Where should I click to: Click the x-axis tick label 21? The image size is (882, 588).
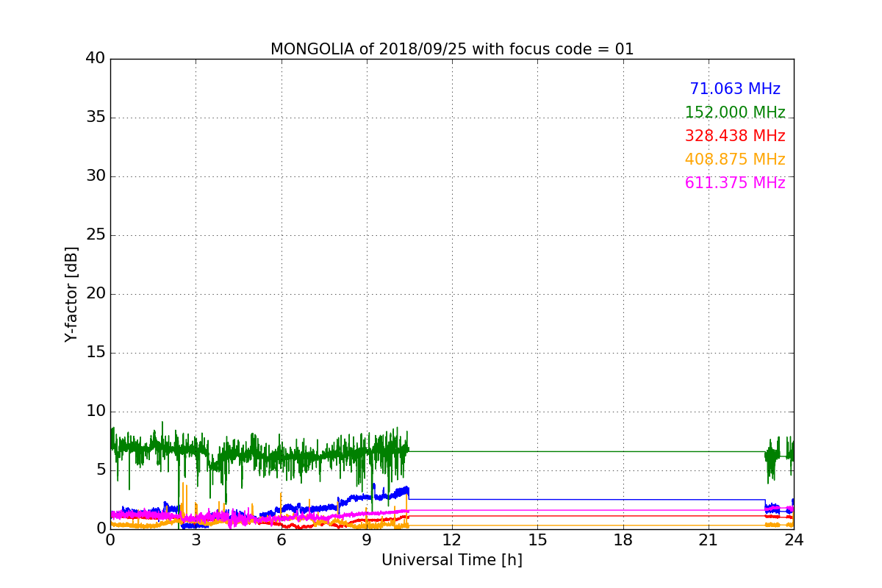click(x=709, y=540)
